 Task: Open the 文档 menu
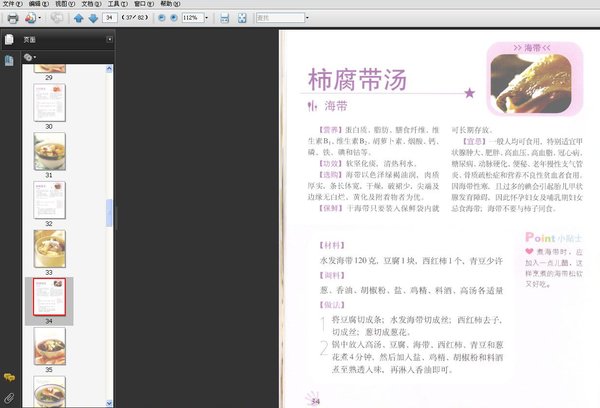pyautogui.click(x=91, y=4)
